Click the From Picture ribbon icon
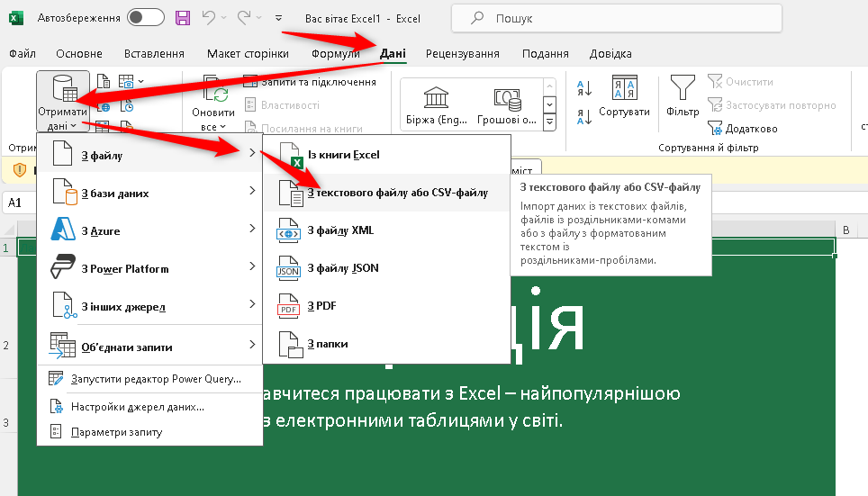This screenshot has height=496, width=868. pyautogui.click(x=126, y=82)
